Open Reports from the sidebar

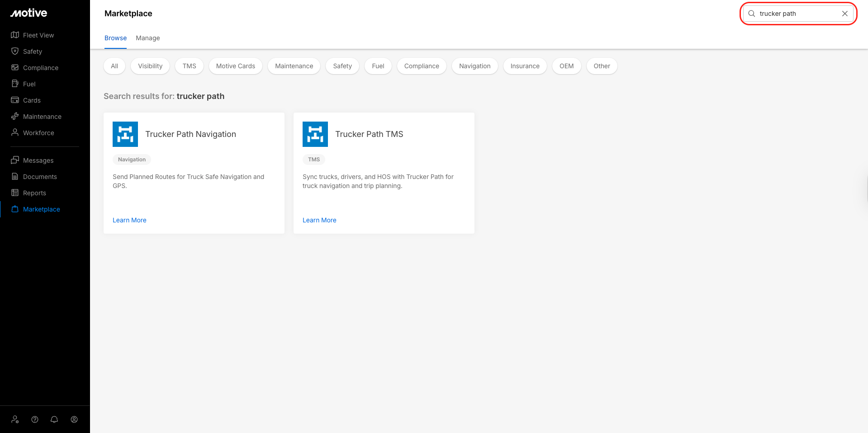(x=34, y=193)
